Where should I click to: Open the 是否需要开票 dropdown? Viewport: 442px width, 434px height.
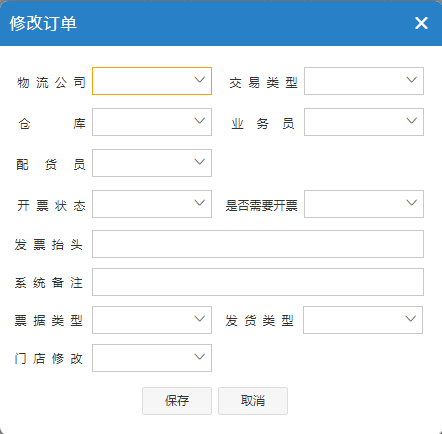coord(364,204)
